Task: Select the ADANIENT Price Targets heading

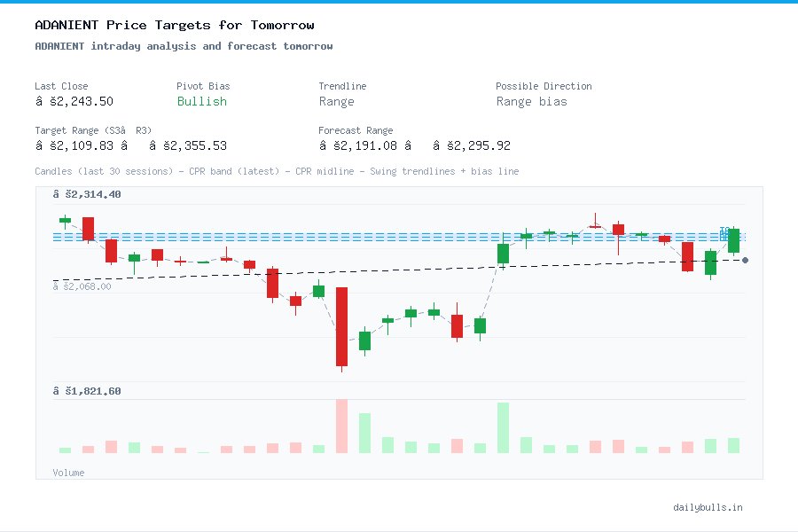Action: 174,25
